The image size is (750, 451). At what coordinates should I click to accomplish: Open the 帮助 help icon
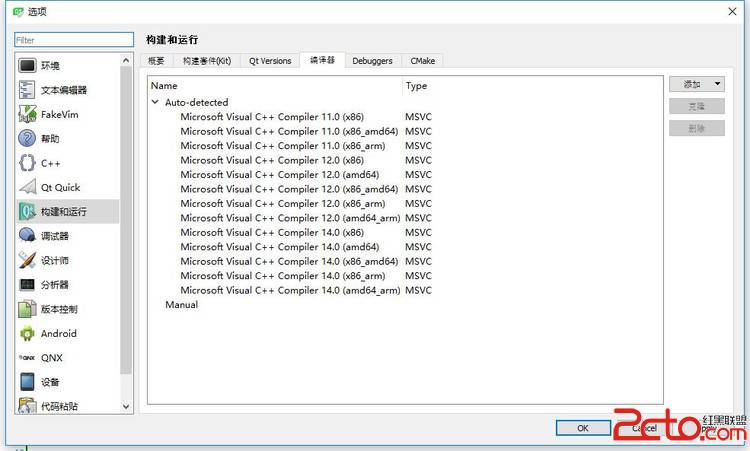[27, 138]
